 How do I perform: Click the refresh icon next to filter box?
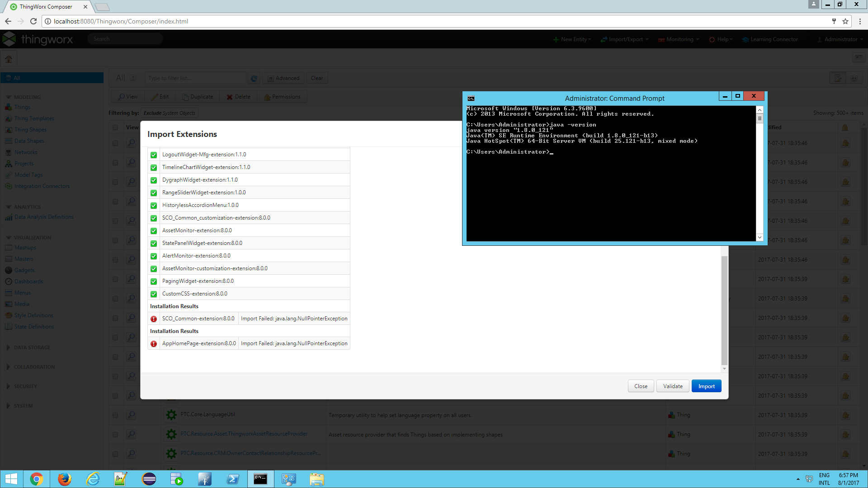pos(254,78)
